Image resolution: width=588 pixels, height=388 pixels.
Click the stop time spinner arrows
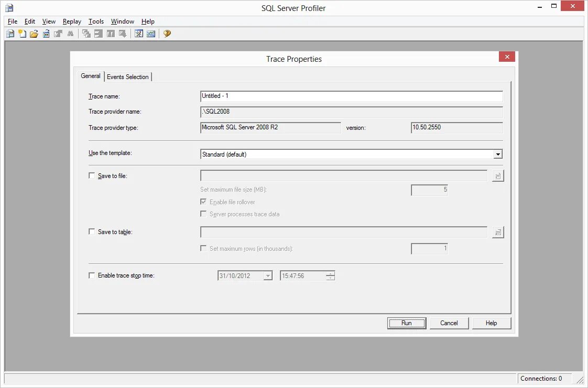point(330,276)
